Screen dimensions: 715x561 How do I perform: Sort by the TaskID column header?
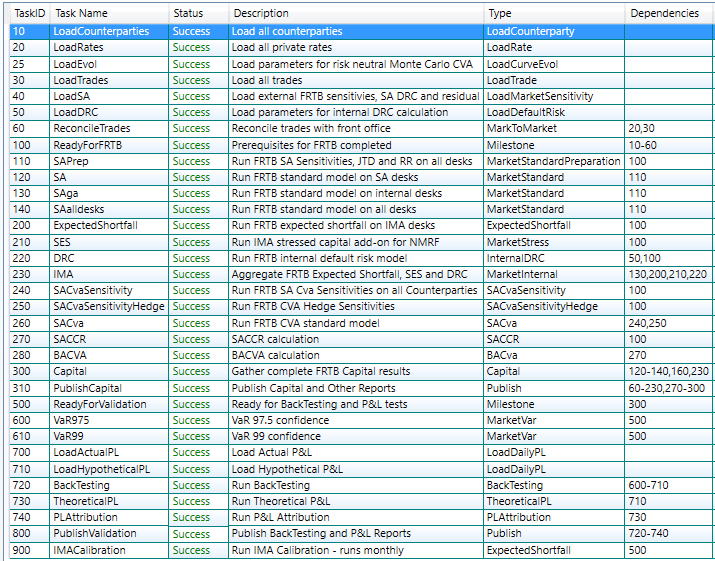30,14
